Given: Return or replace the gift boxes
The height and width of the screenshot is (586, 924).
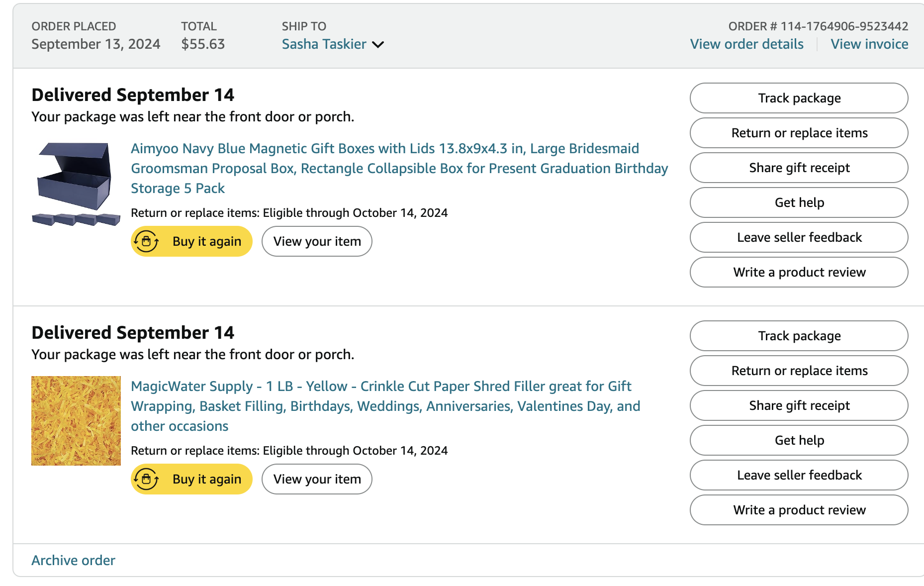Looking at the screenshot, I should 799,133.
